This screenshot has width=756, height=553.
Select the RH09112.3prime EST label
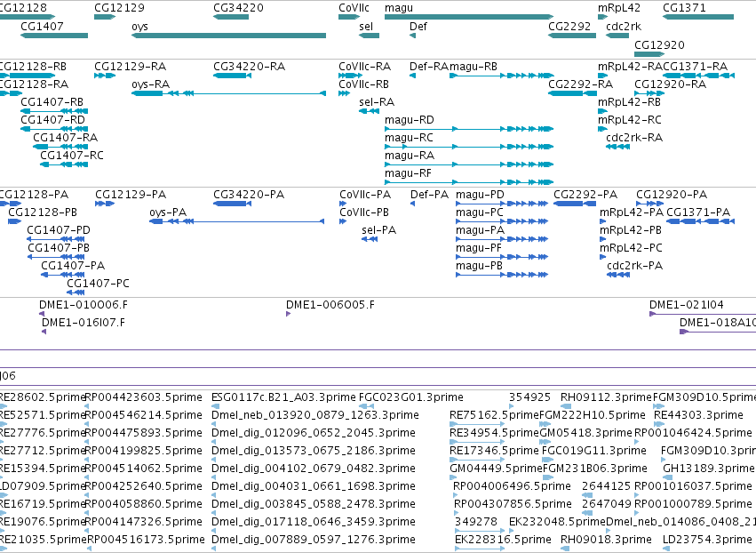pyautogui.click(x=606, y=397)
